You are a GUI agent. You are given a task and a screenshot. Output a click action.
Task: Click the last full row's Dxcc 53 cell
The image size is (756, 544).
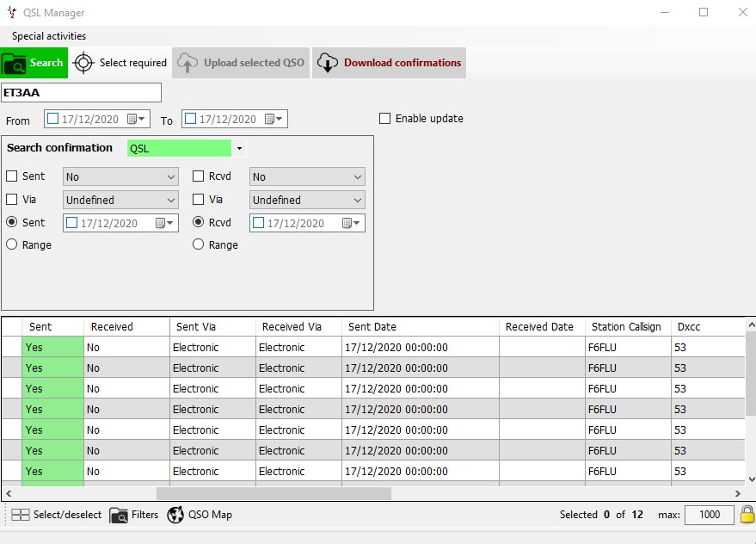click(709, 471)
